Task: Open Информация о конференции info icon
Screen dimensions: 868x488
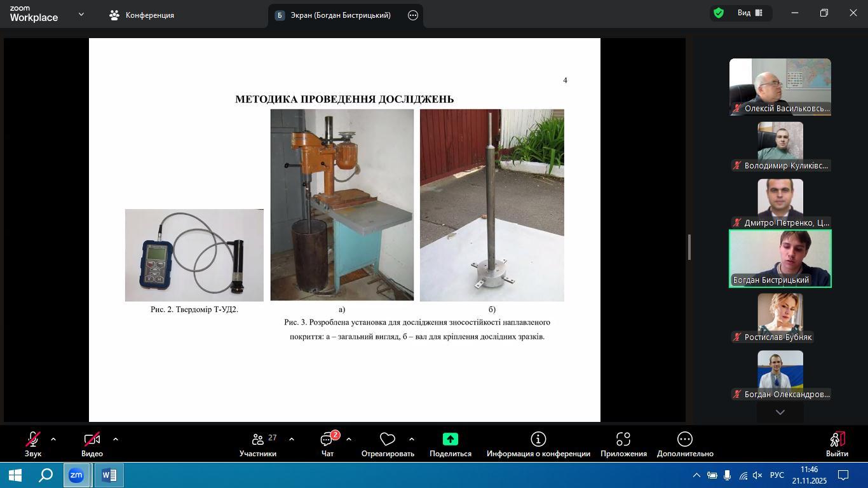Action: [x=538, y=440]
